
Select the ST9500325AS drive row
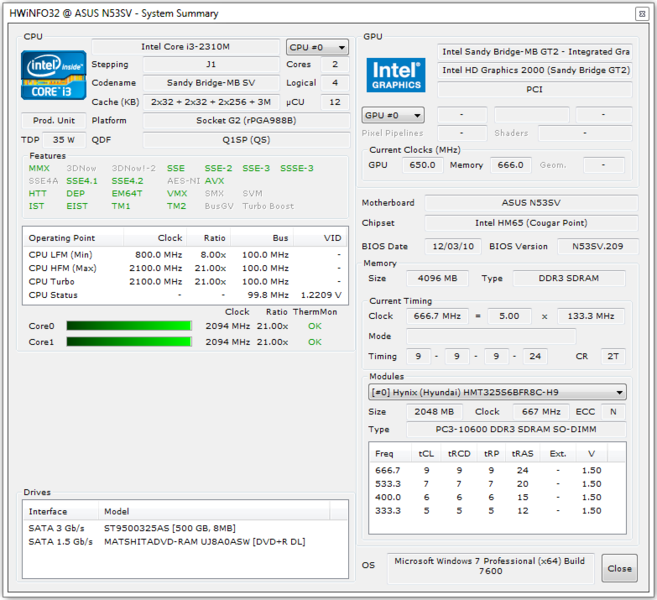185,528
